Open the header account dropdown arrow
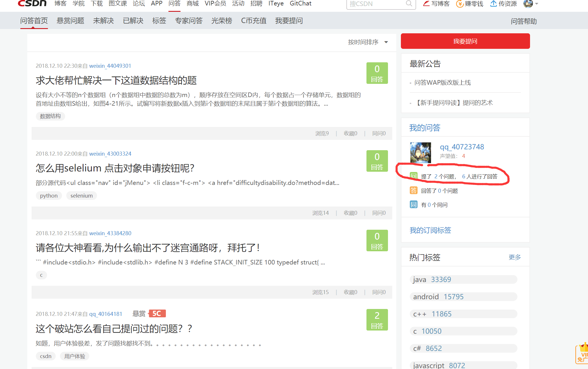Image resolution: width=588 pixels, height=369 pixels. pos(537,4)
